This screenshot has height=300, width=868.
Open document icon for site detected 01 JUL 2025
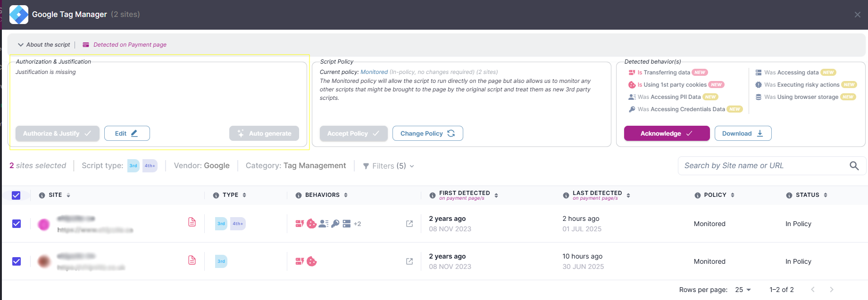click(192, 222)
